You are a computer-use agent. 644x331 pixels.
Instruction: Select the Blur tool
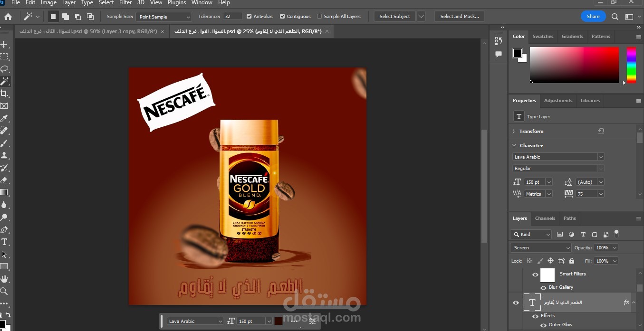[4, 205]
